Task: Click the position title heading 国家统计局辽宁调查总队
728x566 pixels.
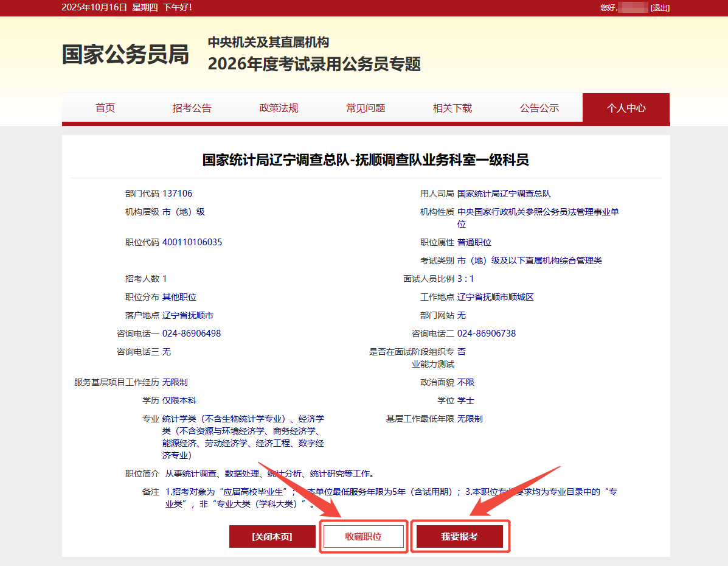Action: click(x=365, y=160)
